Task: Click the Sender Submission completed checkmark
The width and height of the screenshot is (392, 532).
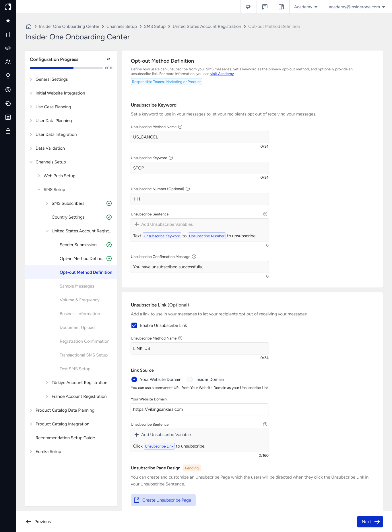Action: click(x=109, y=245)
